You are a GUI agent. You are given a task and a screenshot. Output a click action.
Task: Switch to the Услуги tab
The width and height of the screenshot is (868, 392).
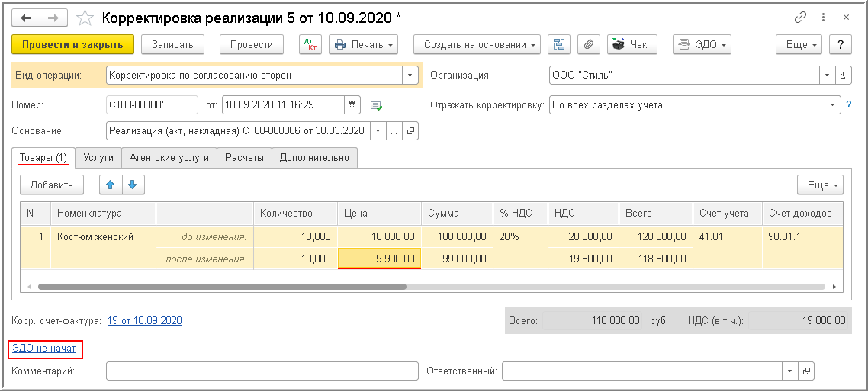(x=98, y=158)
